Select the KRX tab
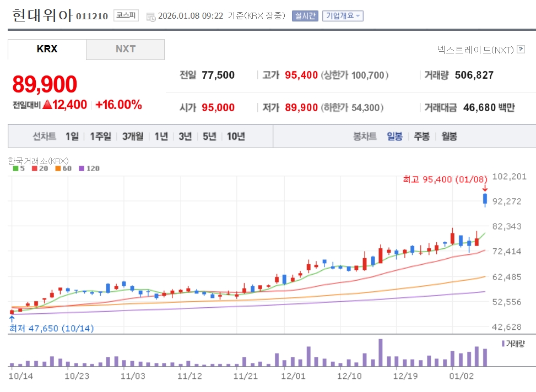 pyautogui.click(x=47, y=49)
